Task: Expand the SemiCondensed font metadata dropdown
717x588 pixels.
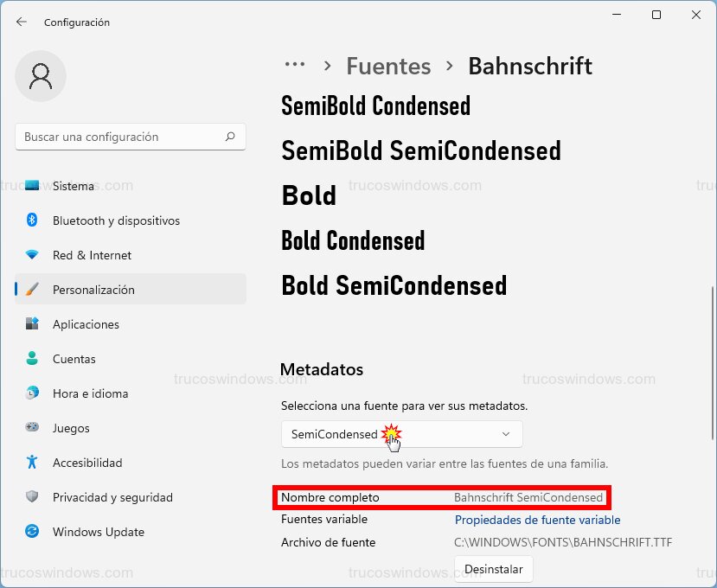Action: point(401,434)
